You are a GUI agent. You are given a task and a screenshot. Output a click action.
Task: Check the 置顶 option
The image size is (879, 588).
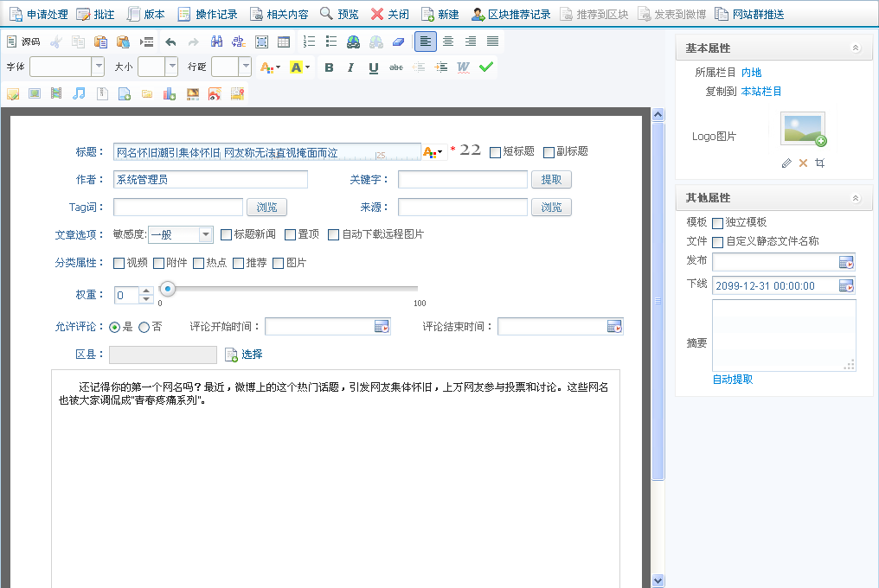[x=290, y=234]
